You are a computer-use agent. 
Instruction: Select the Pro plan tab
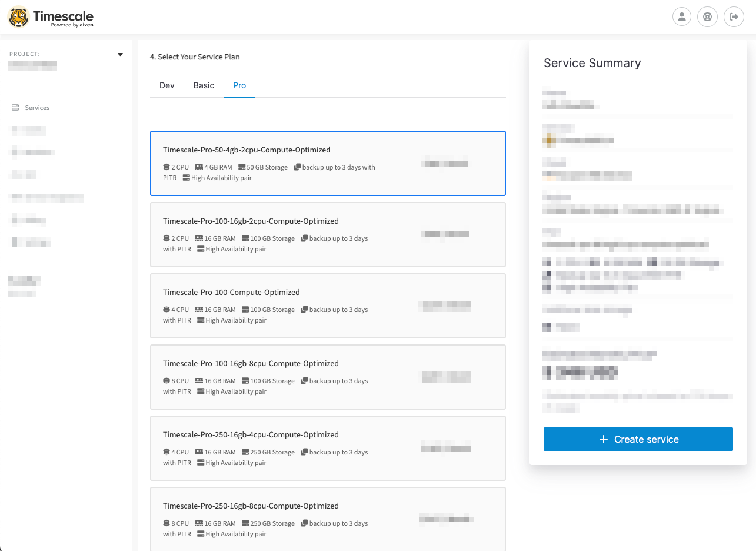click(239, 85)
